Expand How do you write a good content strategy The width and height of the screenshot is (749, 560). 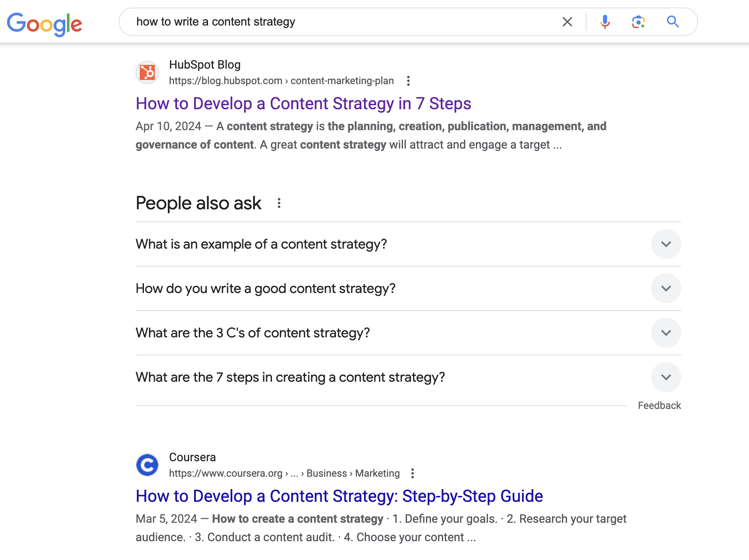point(408,288)
